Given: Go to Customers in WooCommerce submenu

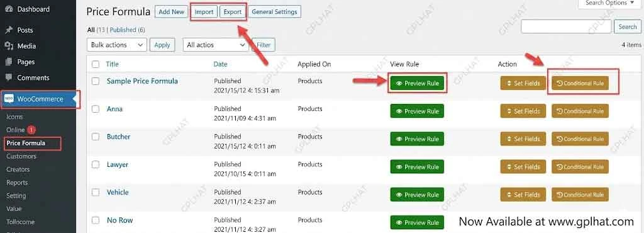Looking at the screenshot, I should coord(21,156).
